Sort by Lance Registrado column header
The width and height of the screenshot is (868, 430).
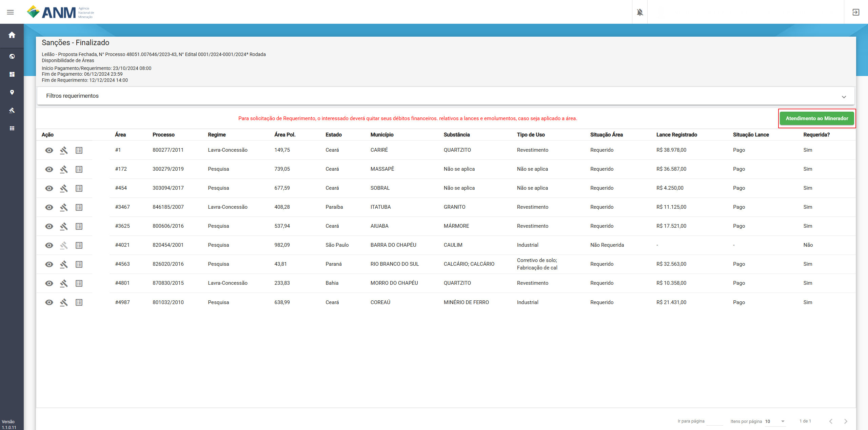677,135
